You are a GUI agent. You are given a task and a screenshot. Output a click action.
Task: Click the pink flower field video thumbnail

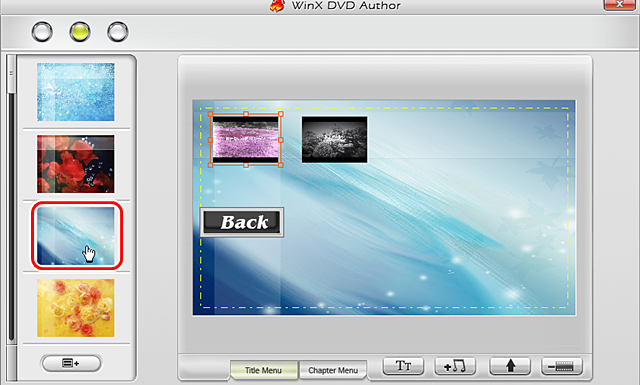click(x=246, y=140)
